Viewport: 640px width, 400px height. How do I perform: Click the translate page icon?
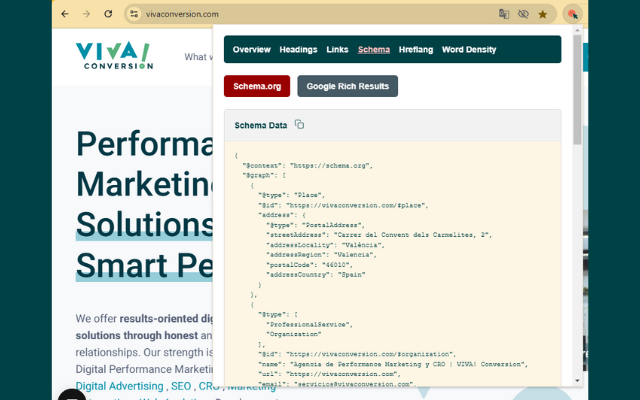[504, 14]
